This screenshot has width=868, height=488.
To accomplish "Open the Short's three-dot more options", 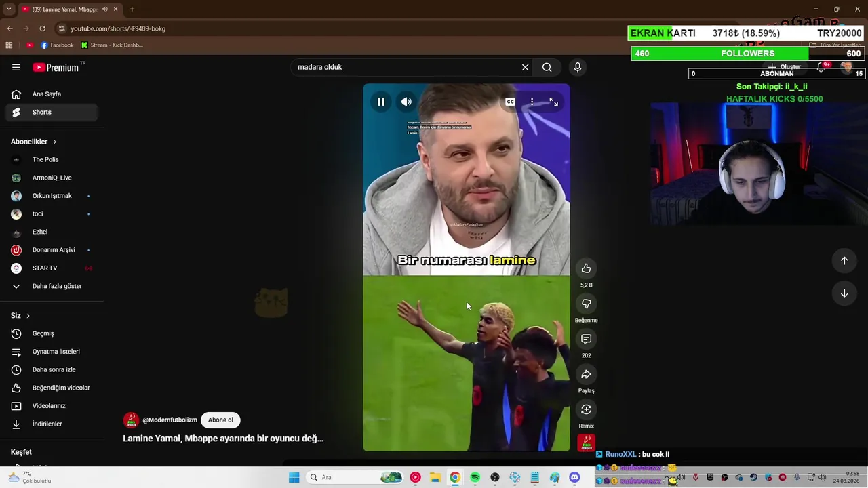I will (532, 102).
